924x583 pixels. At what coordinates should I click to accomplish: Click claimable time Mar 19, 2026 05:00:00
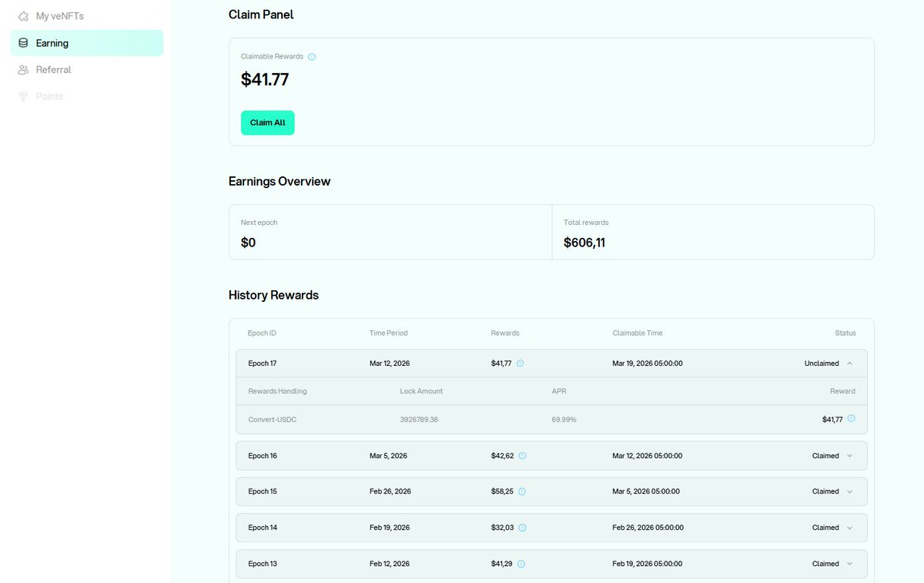click(x=648, y=364)
